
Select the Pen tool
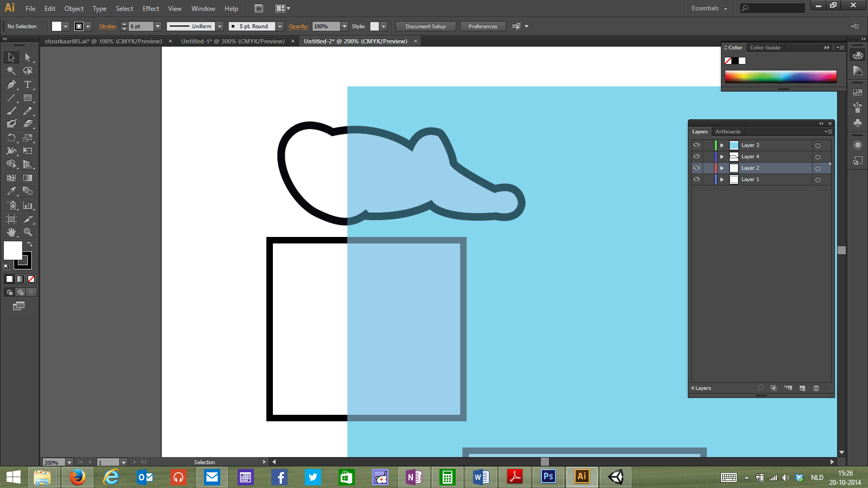pyautogui.click(x=11, y=85)
